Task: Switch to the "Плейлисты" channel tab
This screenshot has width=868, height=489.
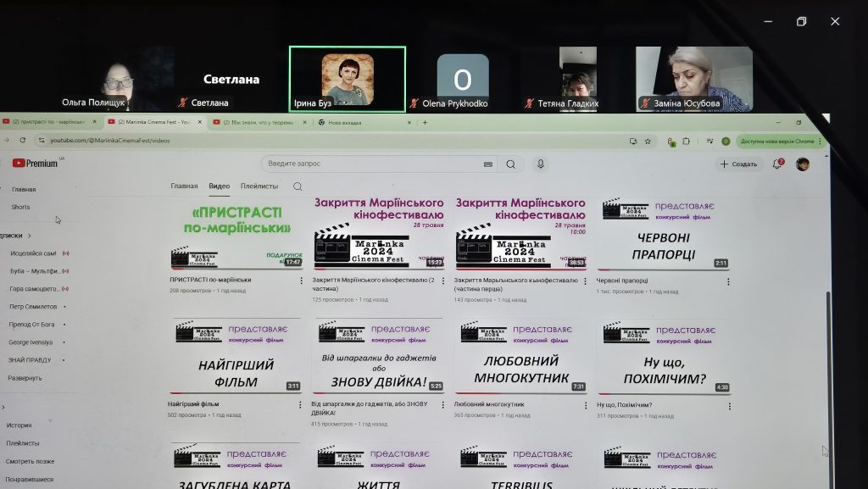Action: point(259,186)
